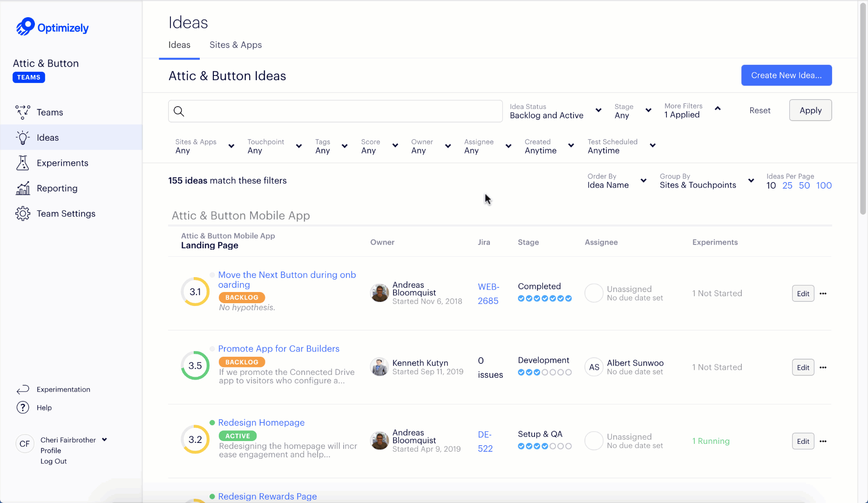Click the Help question mark icon
This screenshot has width=868, height=503.
click(23, 408)
